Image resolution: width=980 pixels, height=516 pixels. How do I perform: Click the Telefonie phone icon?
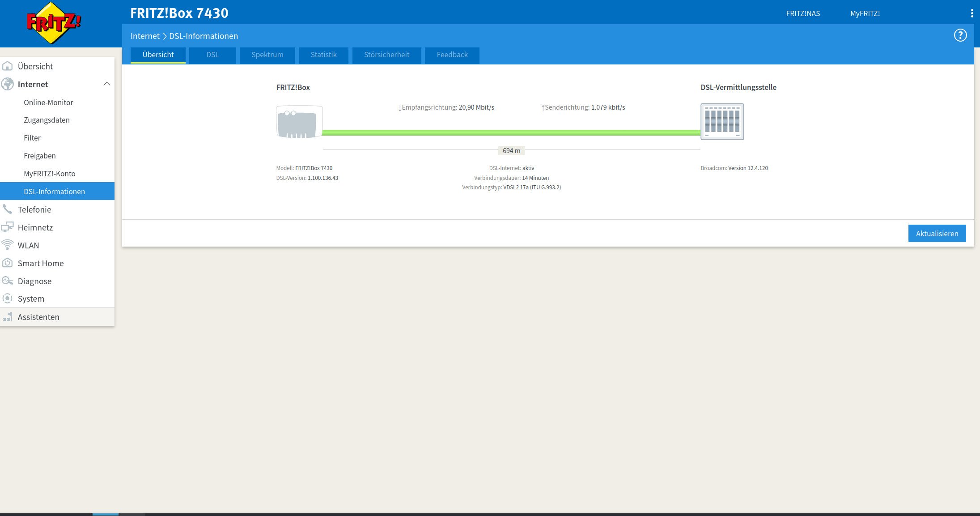pyautogui.click(x=7, y=209)
